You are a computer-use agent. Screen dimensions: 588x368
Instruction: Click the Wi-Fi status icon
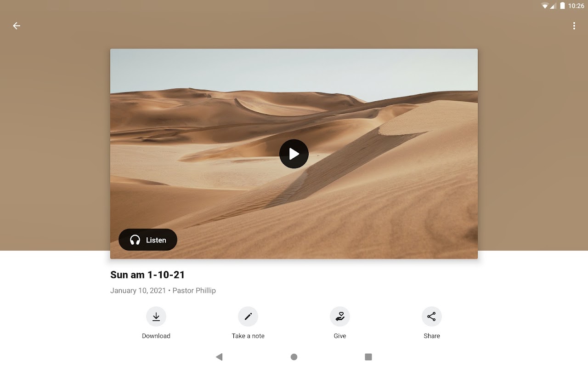[545, 6]
